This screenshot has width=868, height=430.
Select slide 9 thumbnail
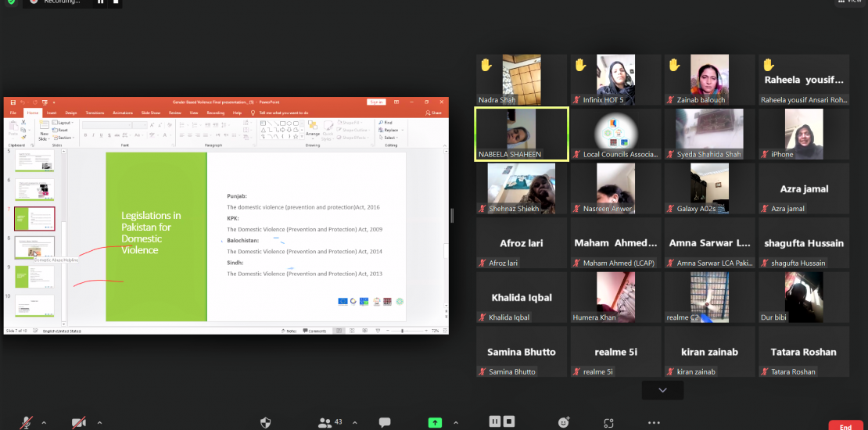(x=34, y=276)
